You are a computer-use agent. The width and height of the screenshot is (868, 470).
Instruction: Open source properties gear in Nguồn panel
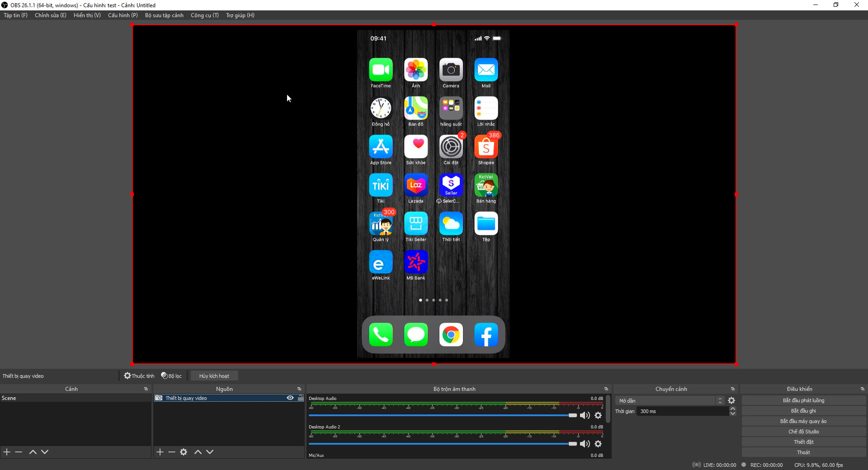(184, 451)
